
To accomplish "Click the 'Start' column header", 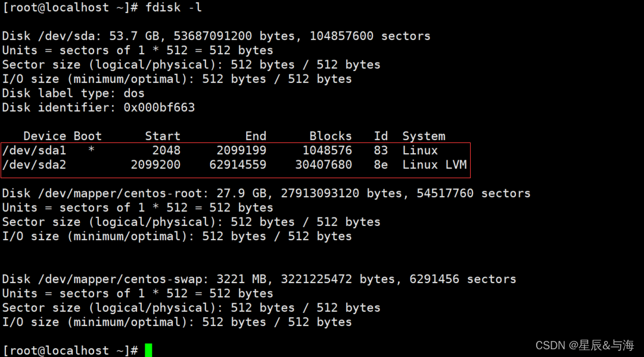I will click(x=163, y=136).
